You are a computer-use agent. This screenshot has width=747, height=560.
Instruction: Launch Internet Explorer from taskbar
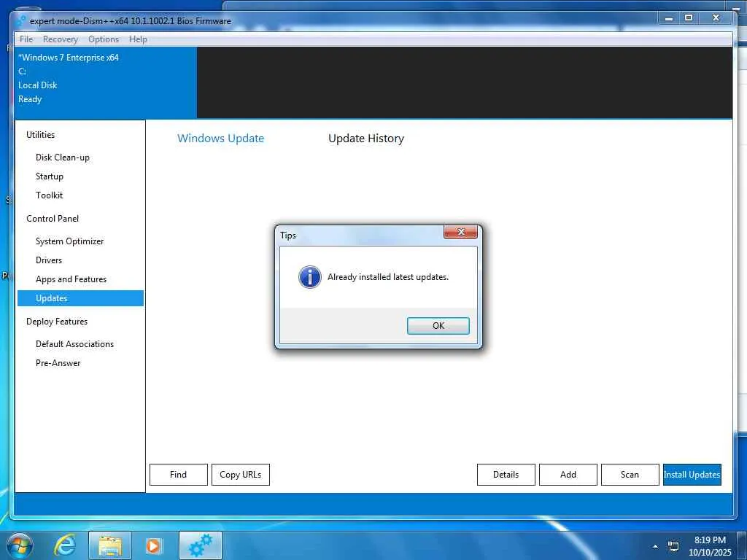click(64, 545)
